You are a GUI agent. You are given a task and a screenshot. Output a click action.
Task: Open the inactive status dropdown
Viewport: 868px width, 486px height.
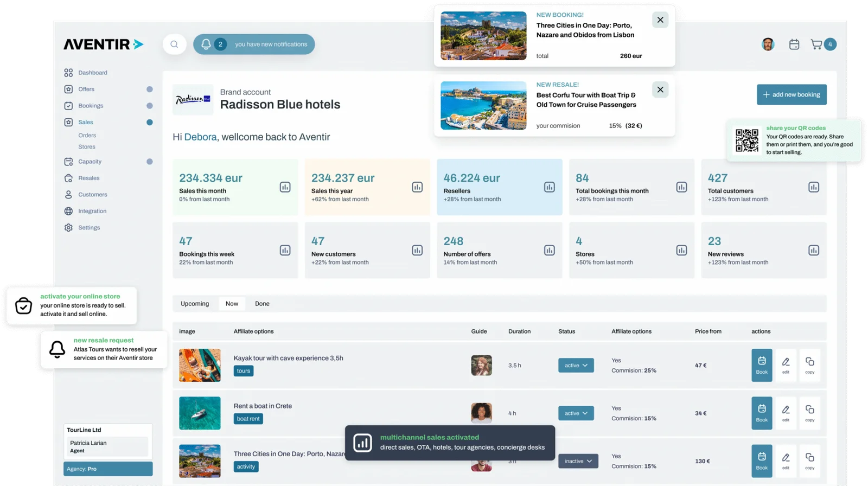coord(578,461)
